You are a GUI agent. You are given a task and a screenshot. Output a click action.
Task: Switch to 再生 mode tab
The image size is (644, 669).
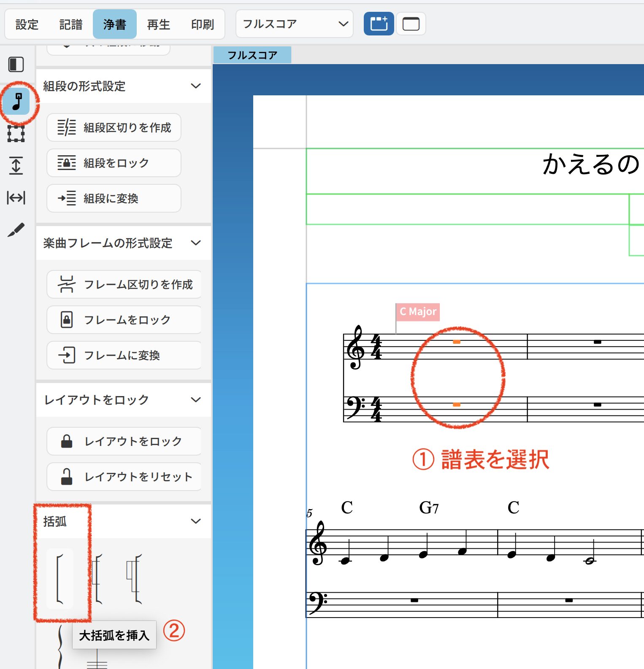(158, 24)
